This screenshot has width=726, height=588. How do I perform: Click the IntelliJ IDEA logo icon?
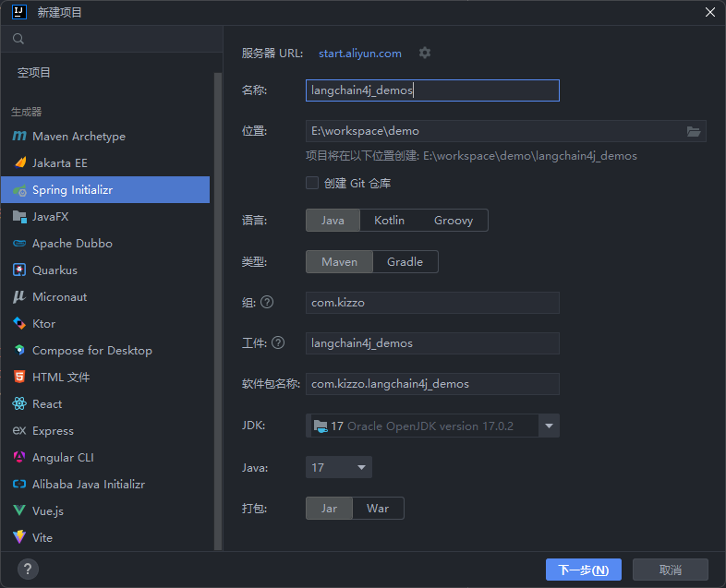[x=19, y=12]
